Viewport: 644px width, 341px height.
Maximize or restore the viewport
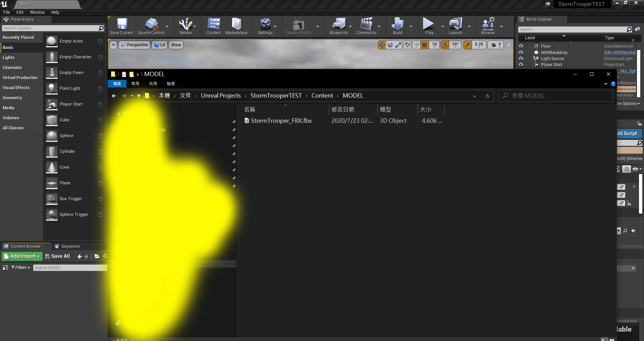coord(508,45)
